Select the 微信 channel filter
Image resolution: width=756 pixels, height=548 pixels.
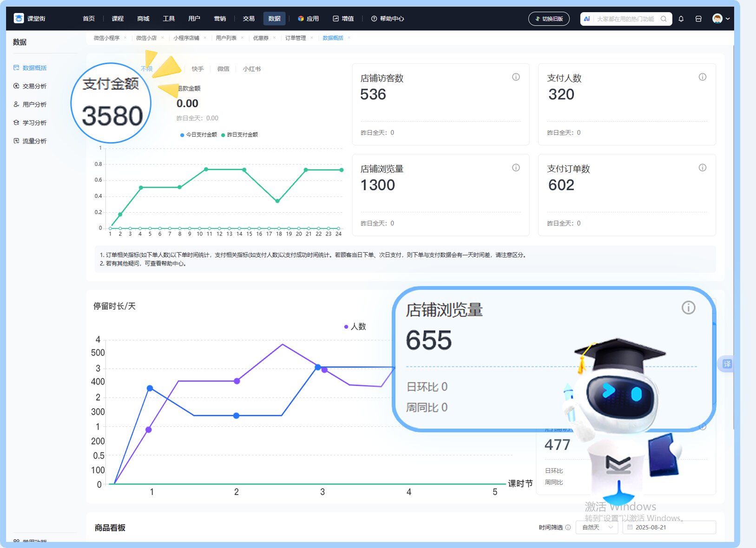coord(224,69)
